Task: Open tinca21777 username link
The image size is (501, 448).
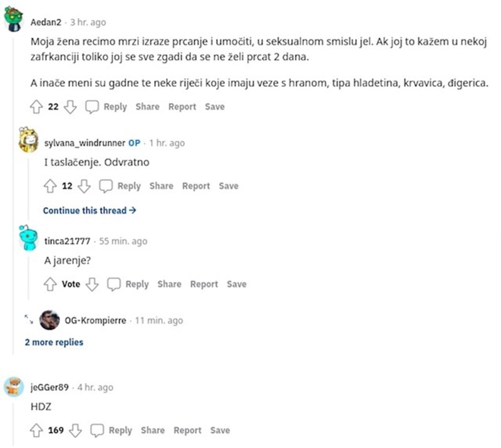Action: [67, 241]
